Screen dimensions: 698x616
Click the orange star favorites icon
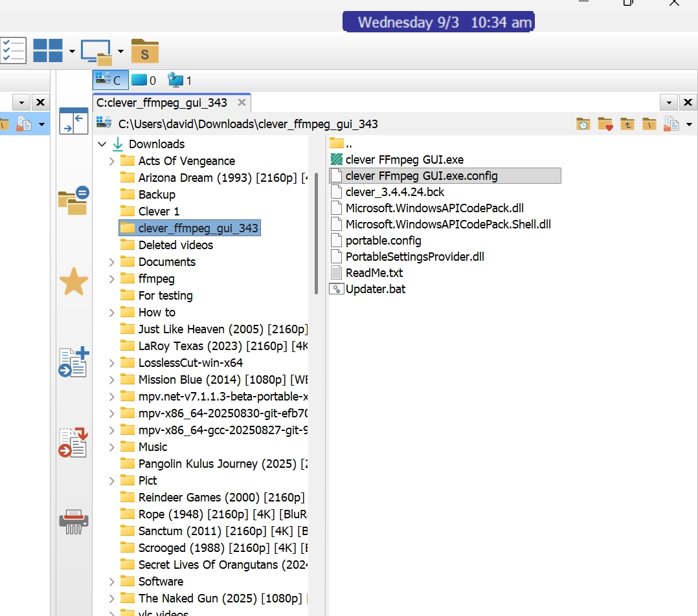(x=73, y=281)
